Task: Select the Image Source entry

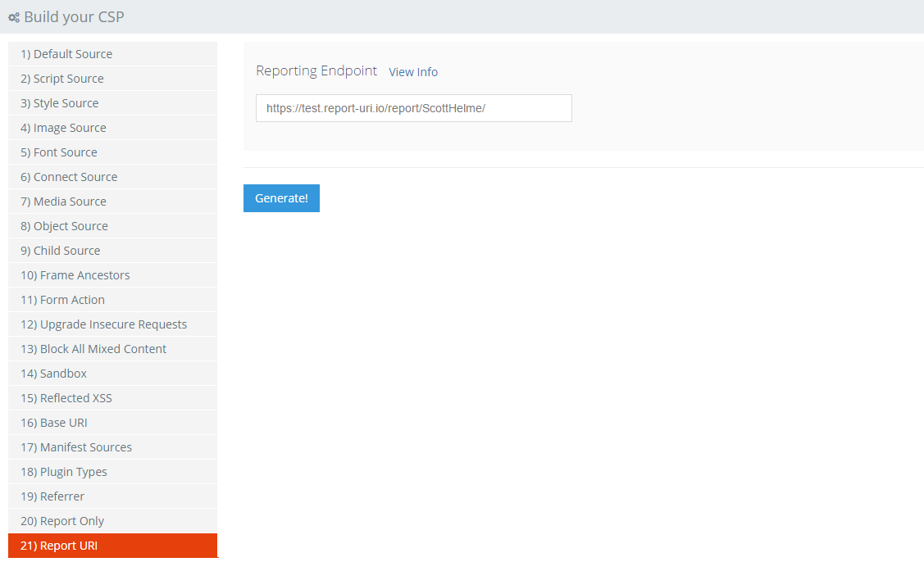Action: click(112, 128)
